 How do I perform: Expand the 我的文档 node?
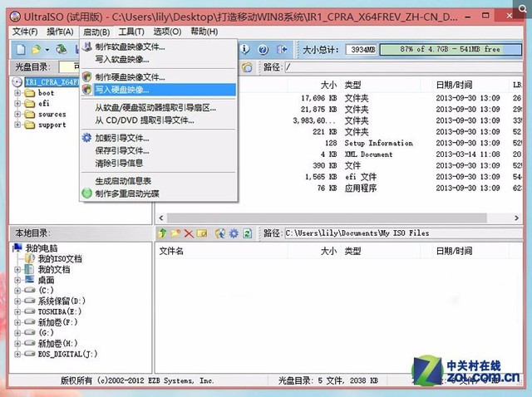click(17, 270)
